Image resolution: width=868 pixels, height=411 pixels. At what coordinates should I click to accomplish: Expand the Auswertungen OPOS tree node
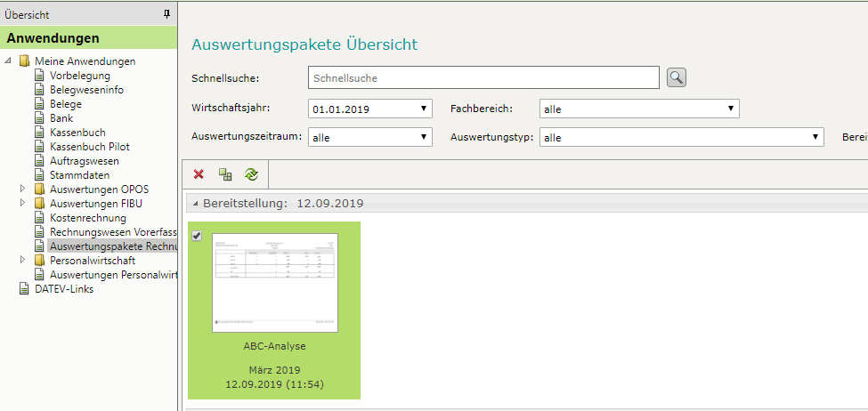(x=22, y=189)
